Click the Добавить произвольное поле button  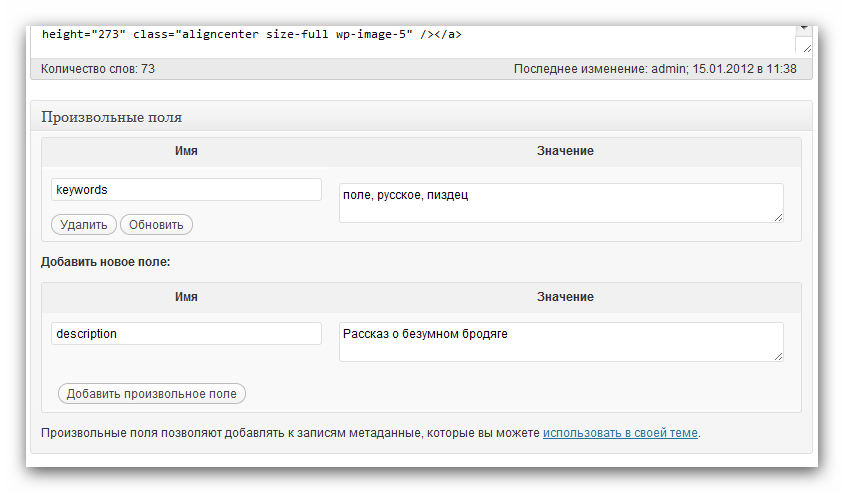pyautogui.click(x=152, y=393)
